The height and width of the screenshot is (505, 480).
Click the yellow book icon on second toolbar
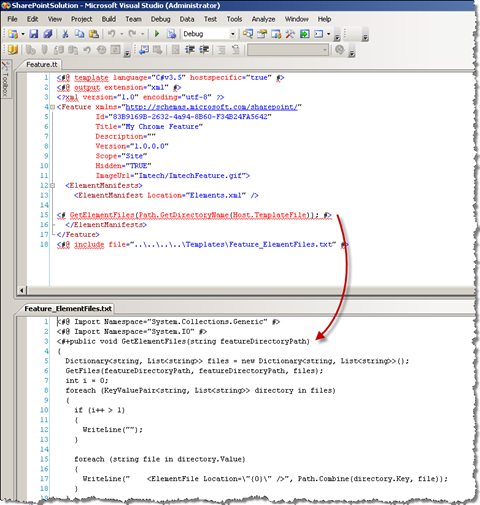coord(13,50)
